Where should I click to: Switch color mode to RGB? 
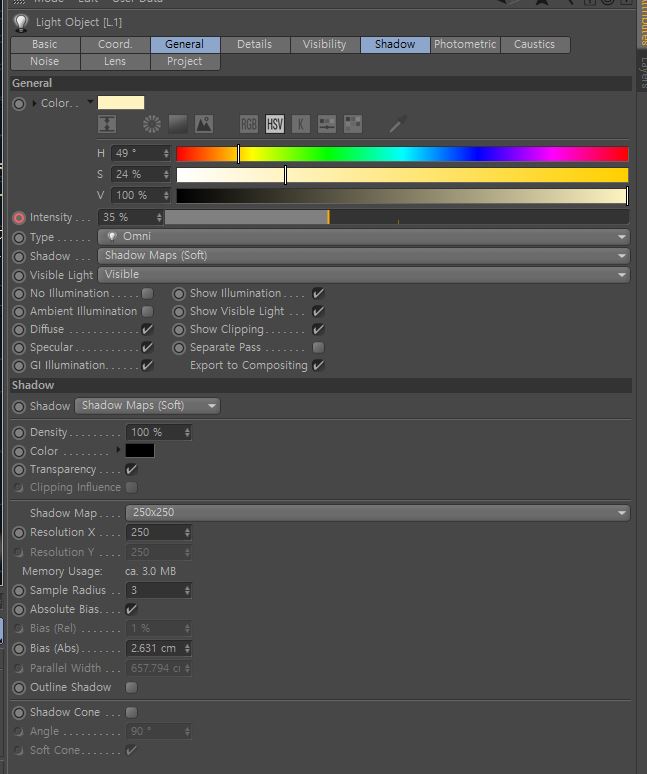pos(249,124)
